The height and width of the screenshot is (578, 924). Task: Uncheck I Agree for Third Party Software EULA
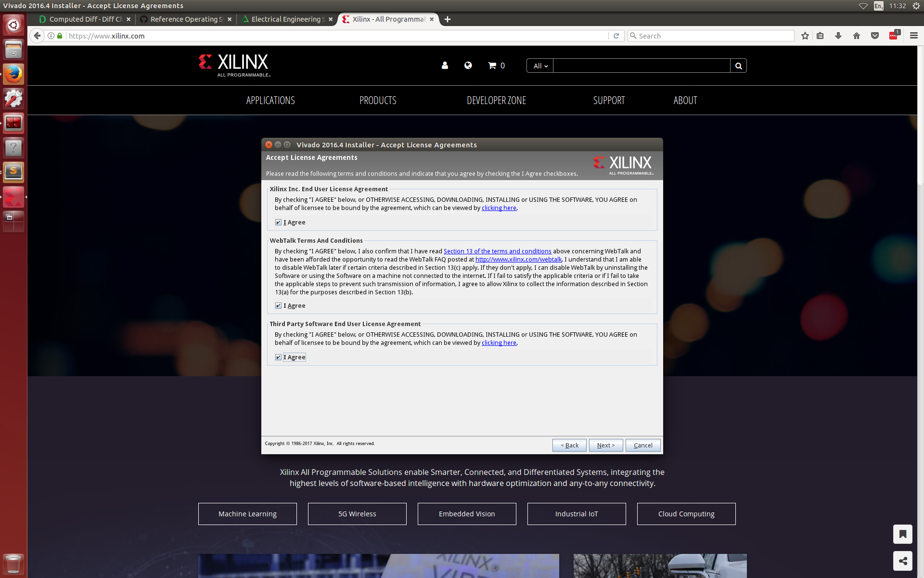tap(278, 357)
